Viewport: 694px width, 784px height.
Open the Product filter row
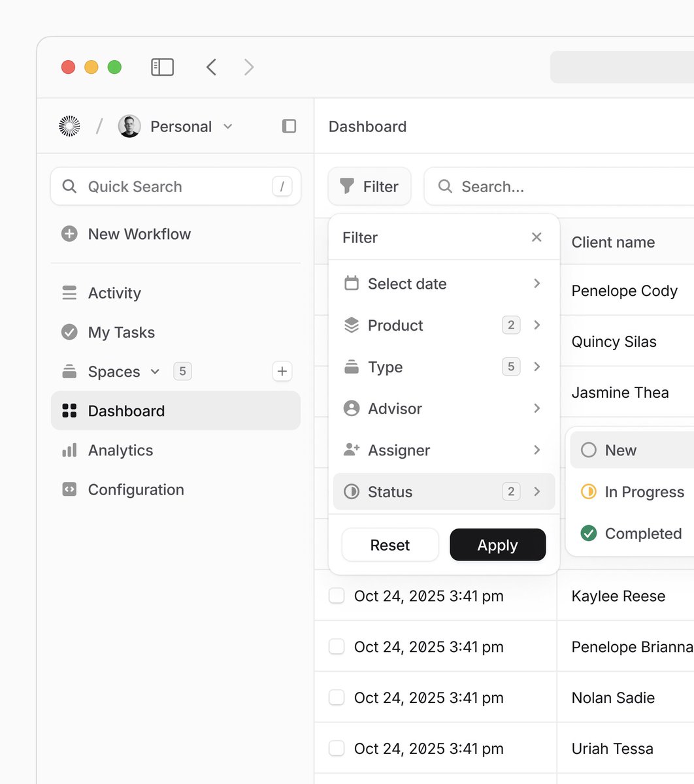(x=444, y=325)
